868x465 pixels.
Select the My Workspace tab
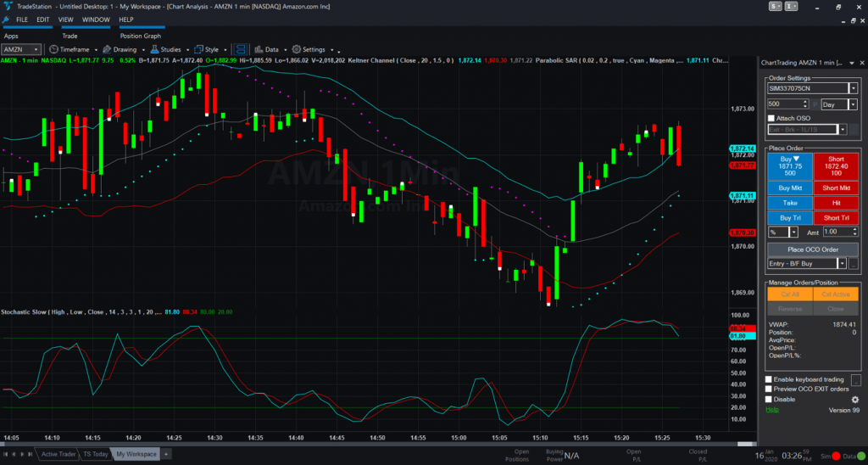136,455
